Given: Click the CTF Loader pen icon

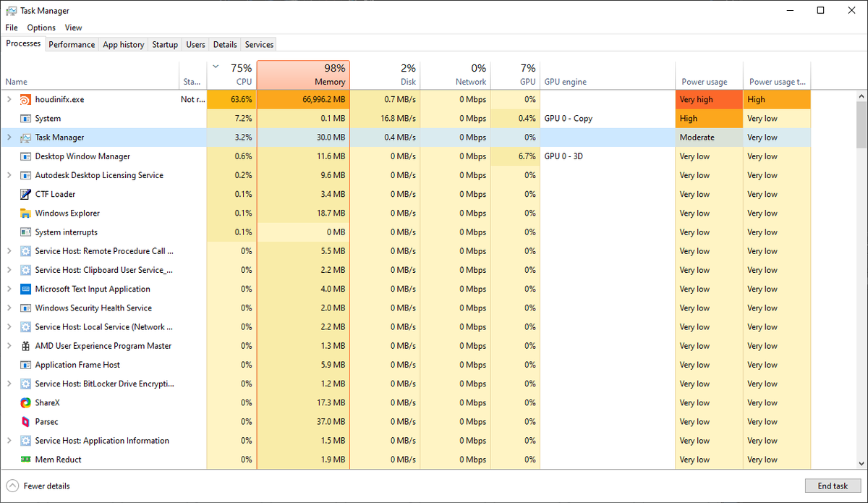Looking at the screenshot, I should pos(25,194).
